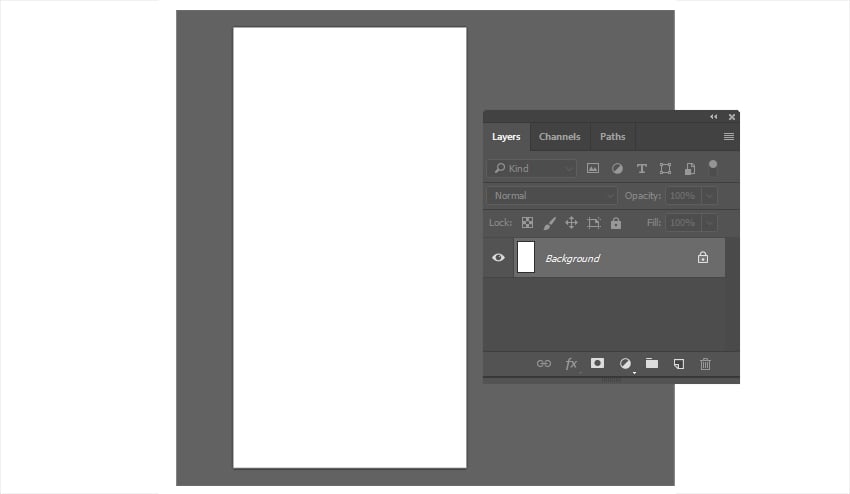Filter for type layers

tap(641, 169)
